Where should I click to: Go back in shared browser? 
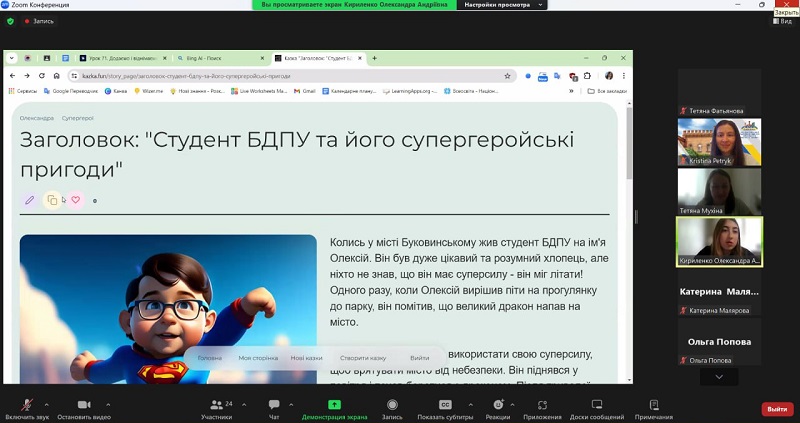[x=13, y=76]
